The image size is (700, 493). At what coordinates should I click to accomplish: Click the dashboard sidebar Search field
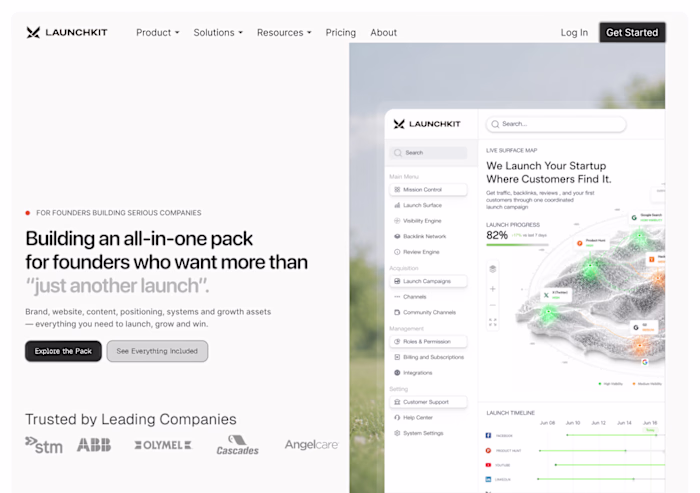[x=429, y=153]
